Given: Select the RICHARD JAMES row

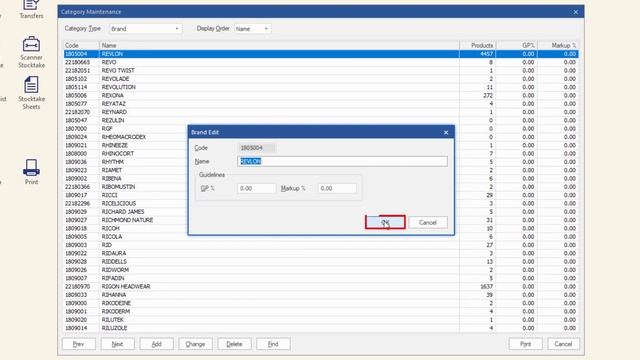Looking at the screenshot, I should coord(321,212).
